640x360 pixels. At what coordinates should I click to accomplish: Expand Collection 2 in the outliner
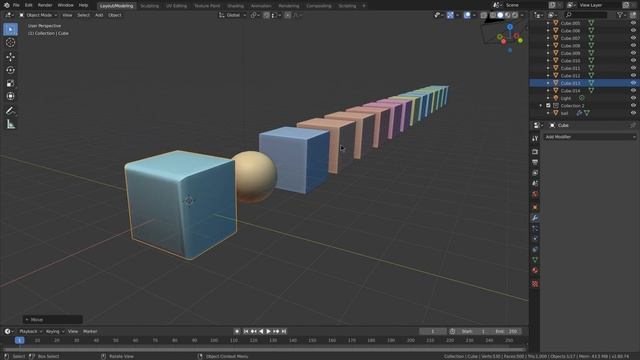tap(541, 105)
